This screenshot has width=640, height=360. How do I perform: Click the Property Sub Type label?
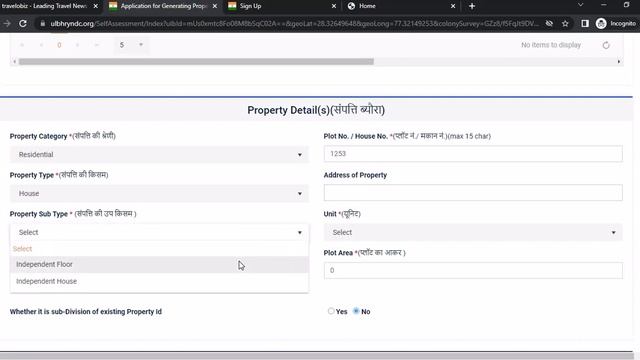73,214
